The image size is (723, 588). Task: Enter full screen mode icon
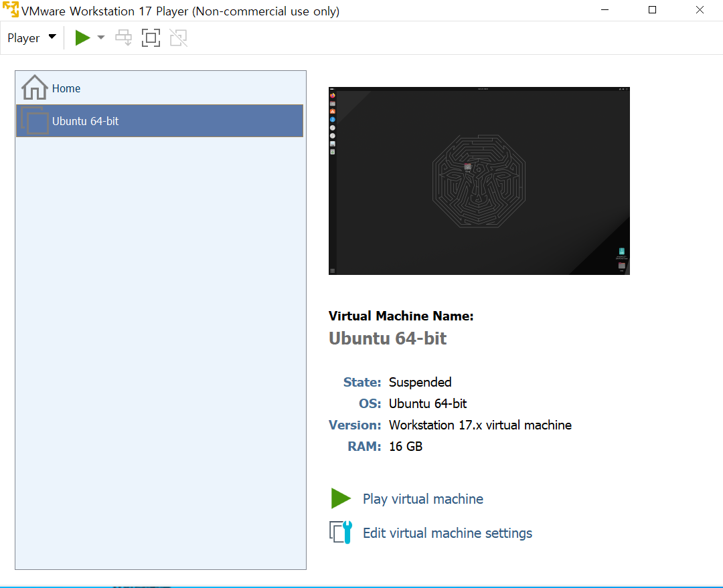[x=151, y=37]
